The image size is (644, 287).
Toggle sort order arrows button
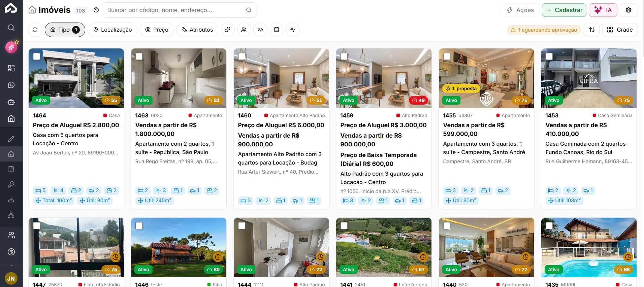[x=592, y=30]
